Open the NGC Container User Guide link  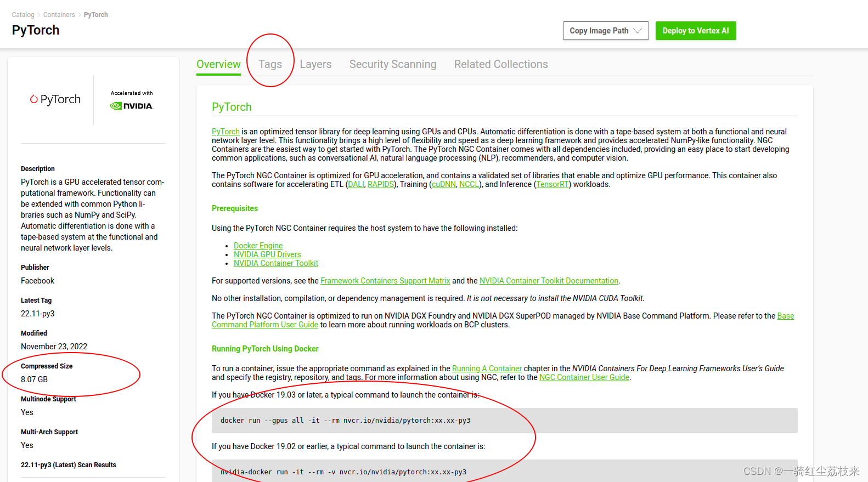coord(584,377)
